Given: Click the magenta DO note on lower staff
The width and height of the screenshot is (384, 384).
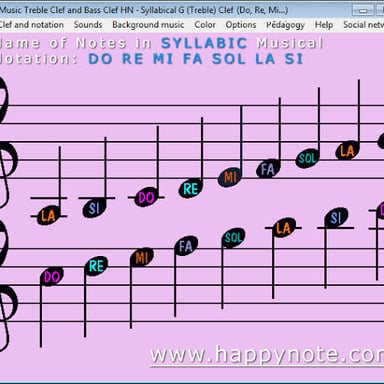Looking at the screenshot, I should (x=52, y=276).
